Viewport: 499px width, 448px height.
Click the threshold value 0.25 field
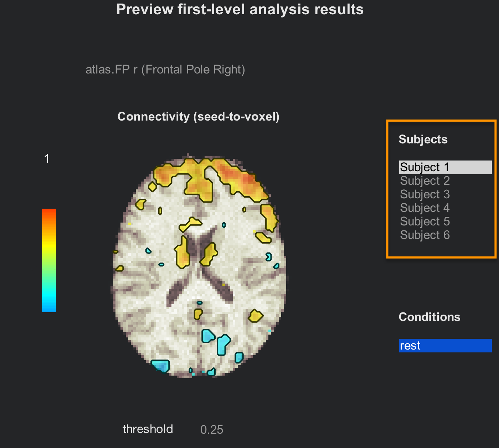click(x=212, y=430)
